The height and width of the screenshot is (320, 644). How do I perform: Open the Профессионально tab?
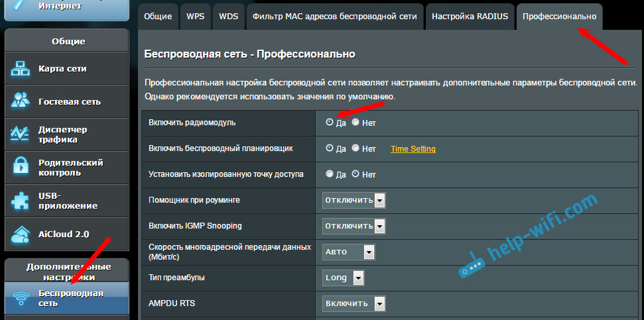click(x=559, y=17)
